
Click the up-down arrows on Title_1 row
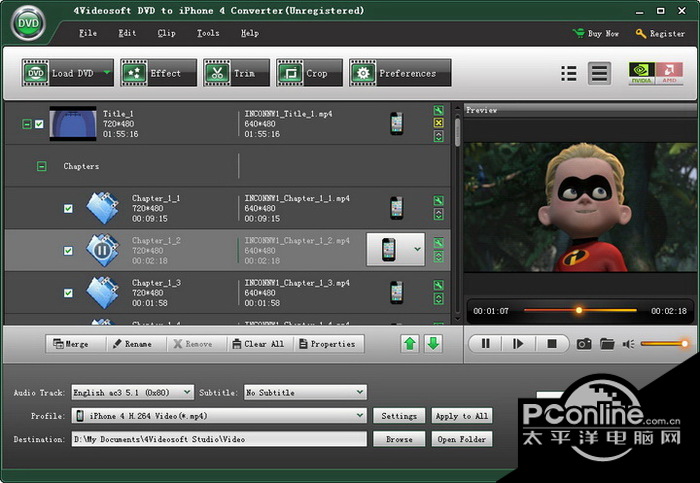(x=438, y=136)
